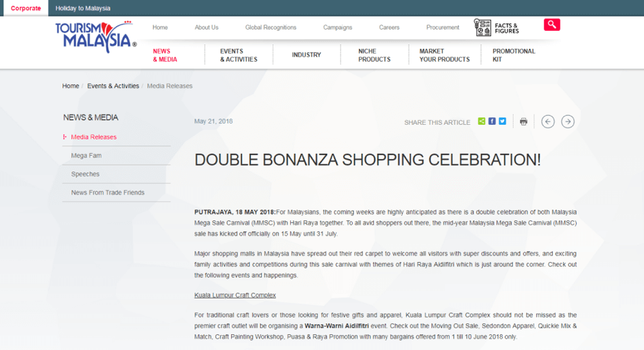Share this article on Twitter
The height and width of the screenshot is (350, 644).
coord(502,121)
